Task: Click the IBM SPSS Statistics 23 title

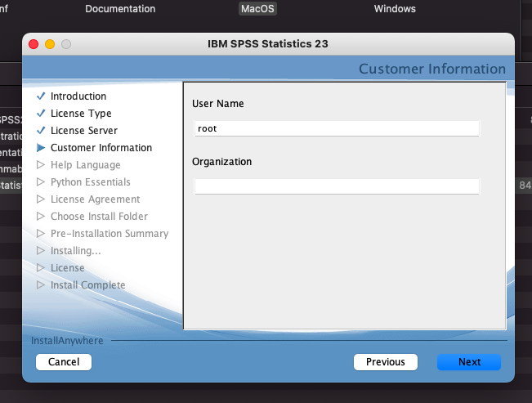Action: click(x=268, y=44)
